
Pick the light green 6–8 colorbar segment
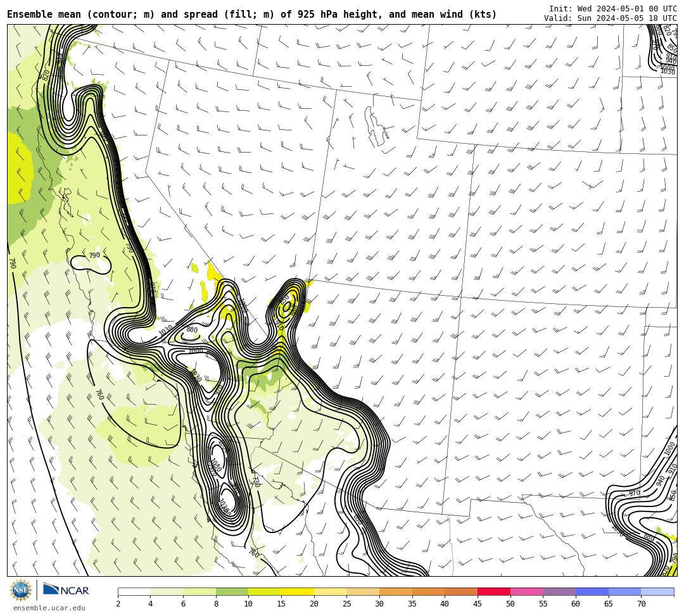[x=199, y=591]
